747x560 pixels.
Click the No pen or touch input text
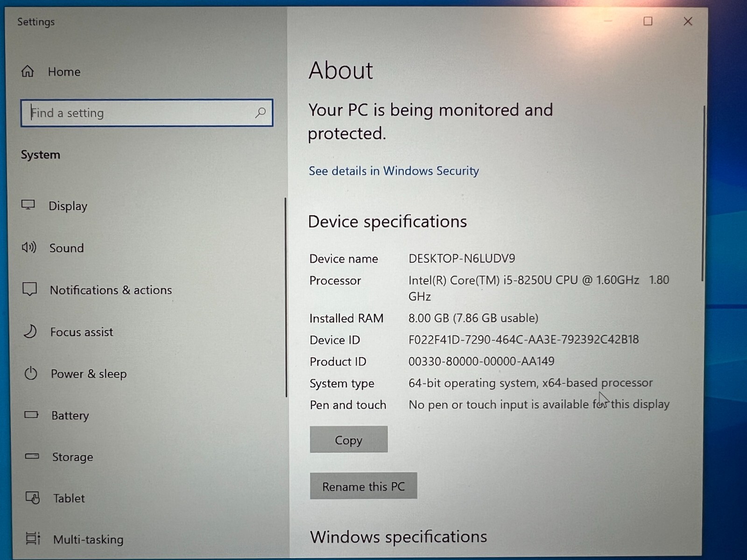(539, 404)
